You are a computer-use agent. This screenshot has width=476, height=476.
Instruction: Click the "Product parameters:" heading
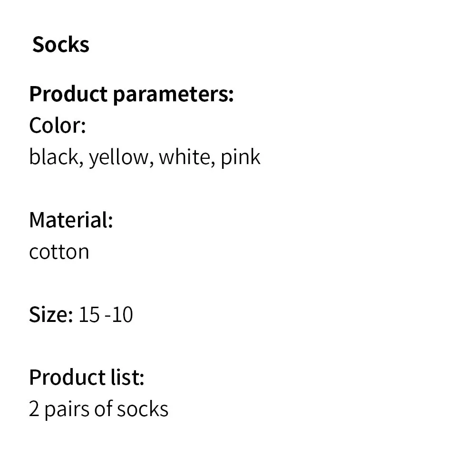(x=131, y=94)
